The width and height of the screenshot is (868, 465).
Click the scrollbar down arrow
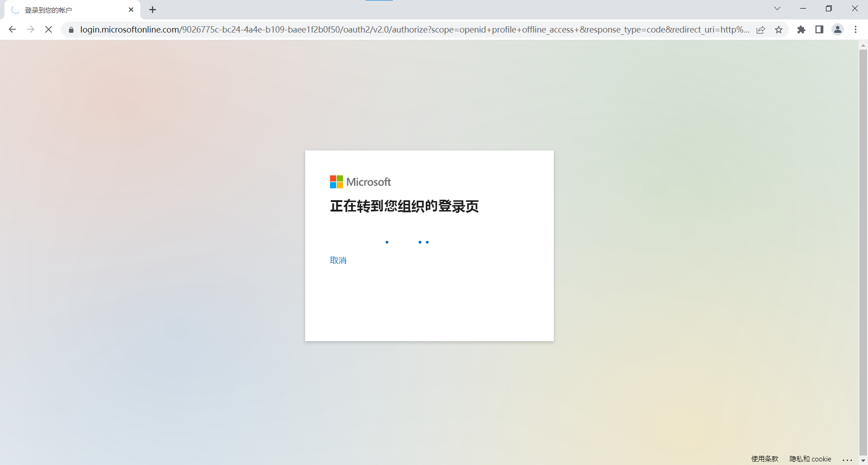[x=863, y=460]
